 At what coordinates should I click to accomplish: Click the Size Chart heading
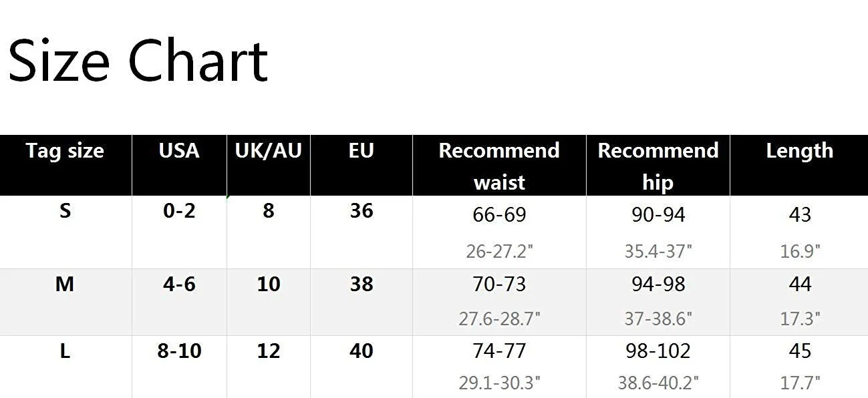click(138, 61)
